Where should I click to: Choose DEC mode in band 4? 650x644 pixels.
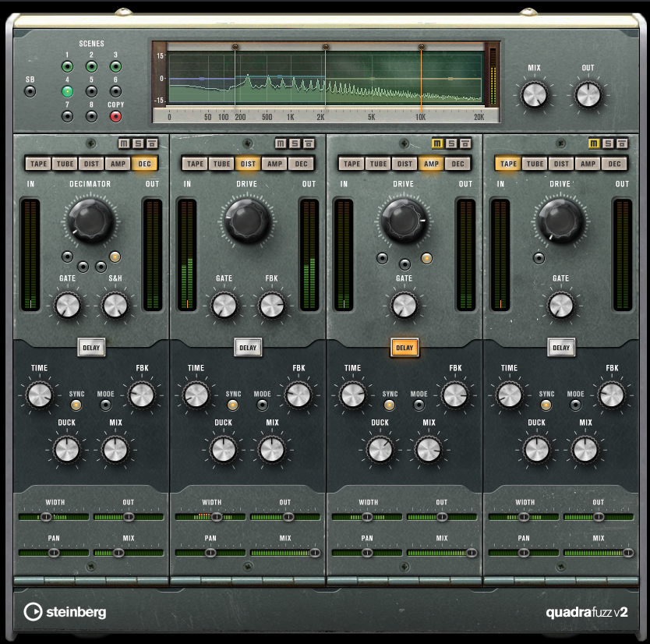coord(615,164)
